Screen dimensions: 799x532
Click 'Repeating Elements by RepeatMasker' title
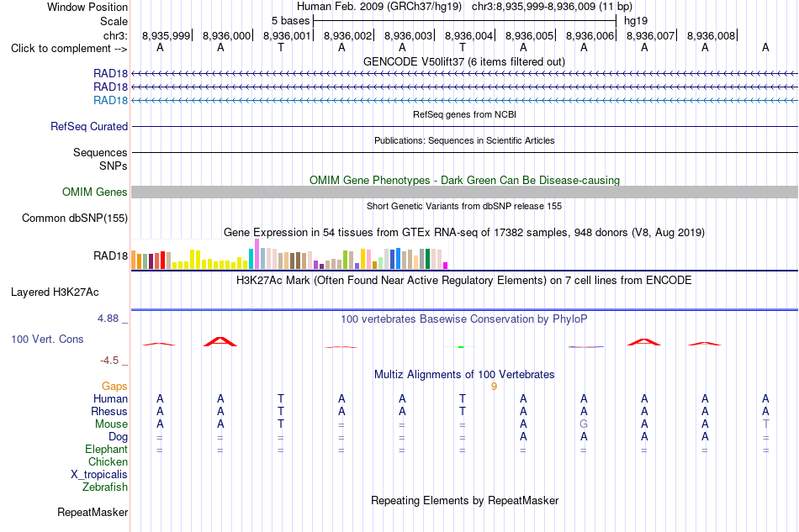pos(464,500)
